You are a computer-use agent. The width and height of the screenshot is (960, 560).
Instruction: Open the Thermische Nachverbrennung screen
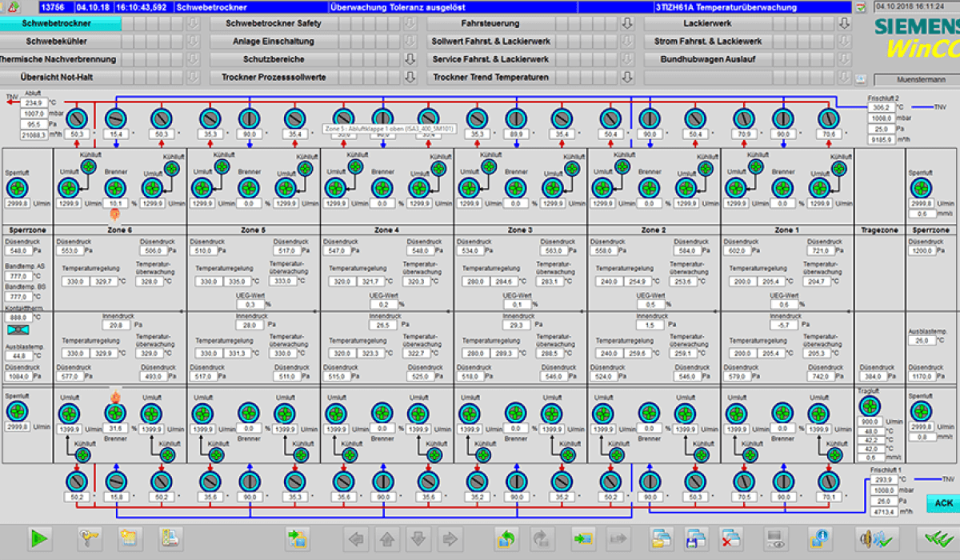click(x=56, y=59)
